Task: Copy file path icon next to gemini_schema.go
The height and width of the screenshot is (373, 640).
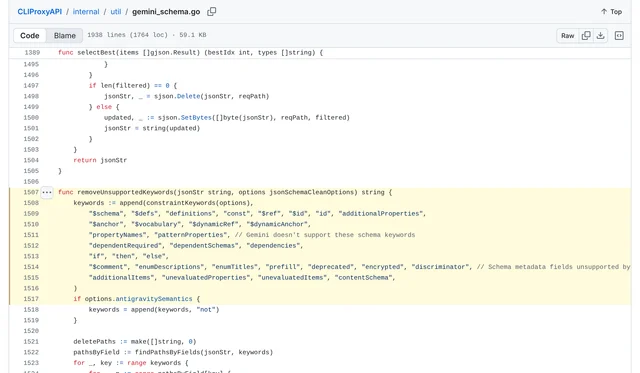Action: (x=211, y=12)
